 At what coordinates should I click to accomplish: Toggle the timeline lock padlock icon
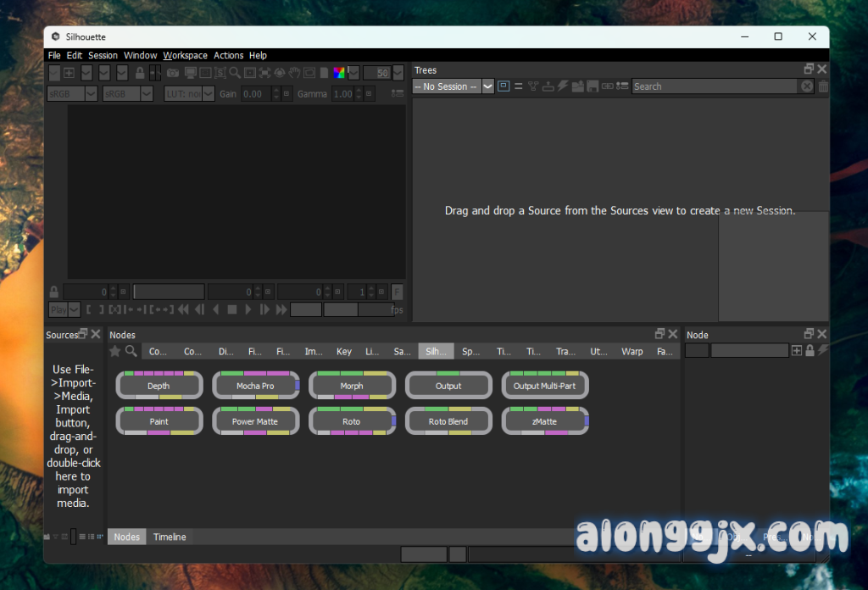point(54,292)
